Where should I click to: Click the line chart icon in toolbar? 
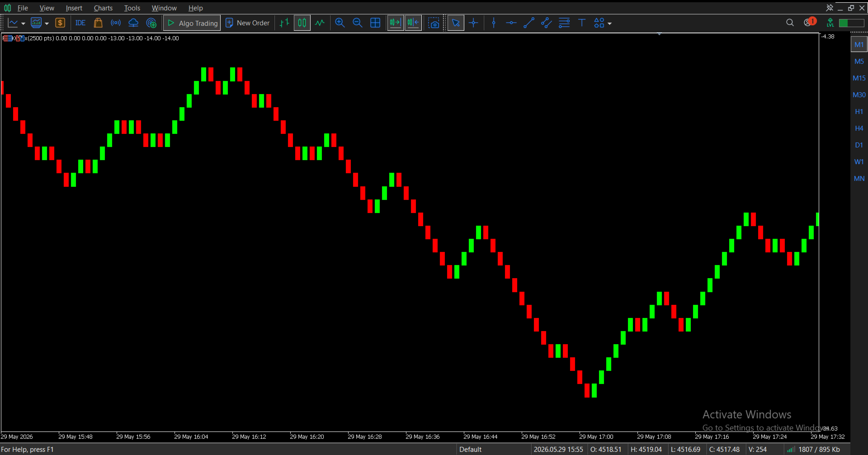click(x=13, y=23)
